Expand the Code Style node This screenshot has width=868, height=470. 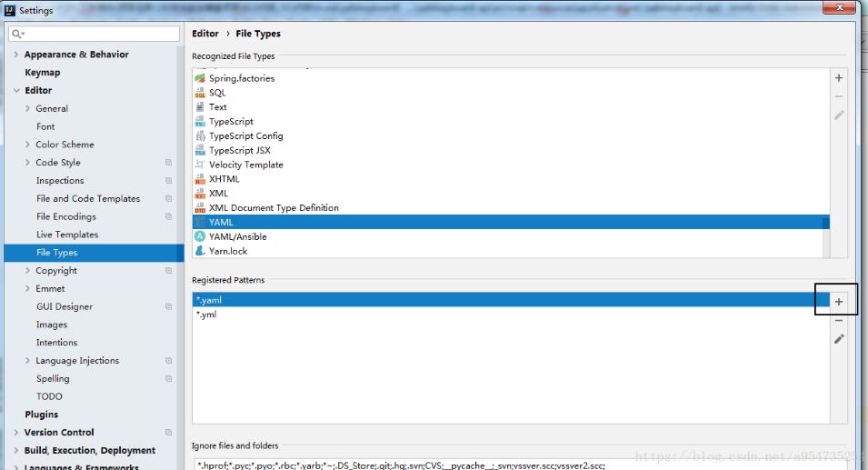pos(27,163)
